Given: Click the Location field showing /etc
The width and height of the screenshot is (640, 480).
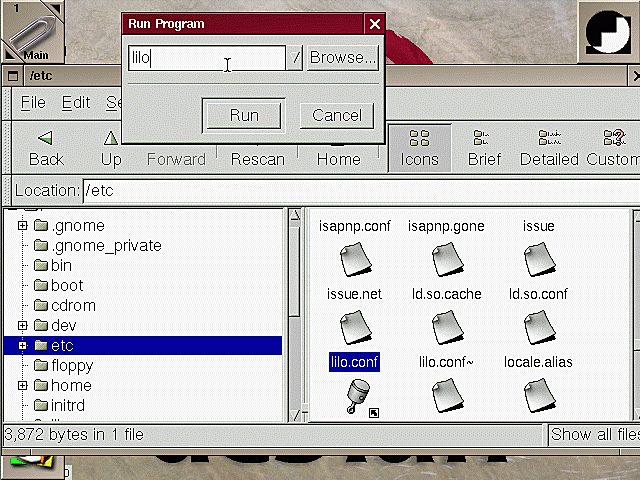Looking at the screenshot, I should 361,191.
